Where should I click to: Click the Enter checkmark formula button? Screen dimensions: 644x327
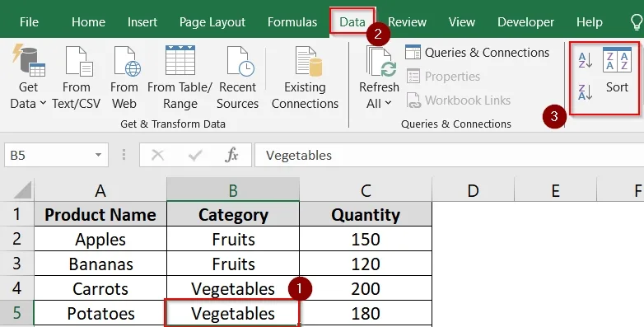click(195, 156)
